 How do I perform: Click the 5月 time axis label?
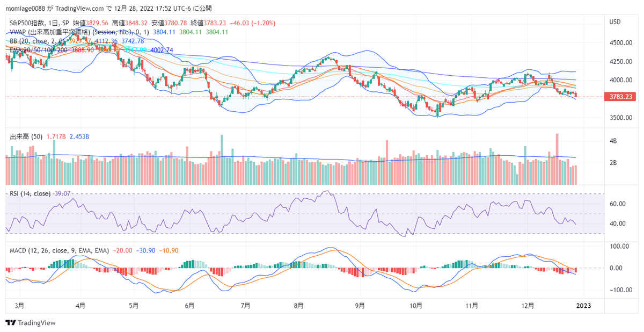134,305
